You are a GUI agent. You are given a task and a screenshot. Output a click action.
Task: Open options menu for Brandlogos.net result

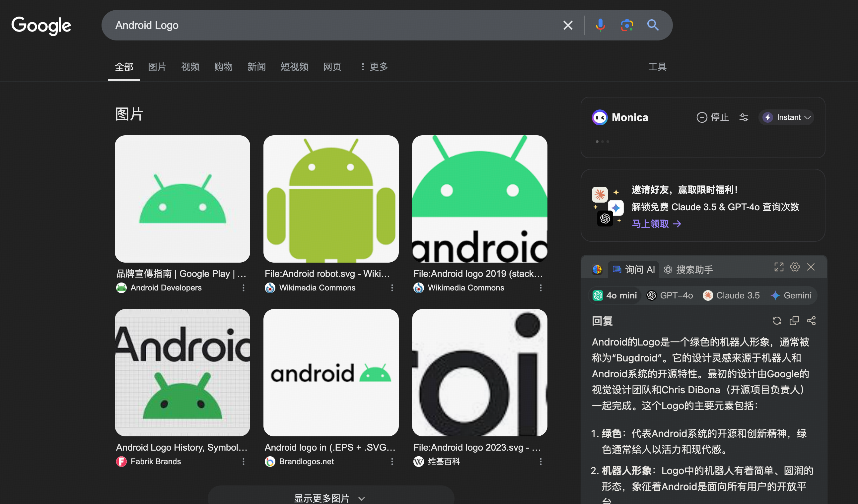point(392,462)
